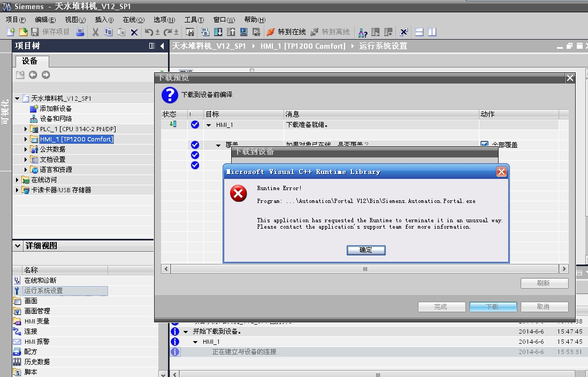Click back arrow in project tree toolbar
The width and height of the screenshot is (588, 377).
point(33,75)
